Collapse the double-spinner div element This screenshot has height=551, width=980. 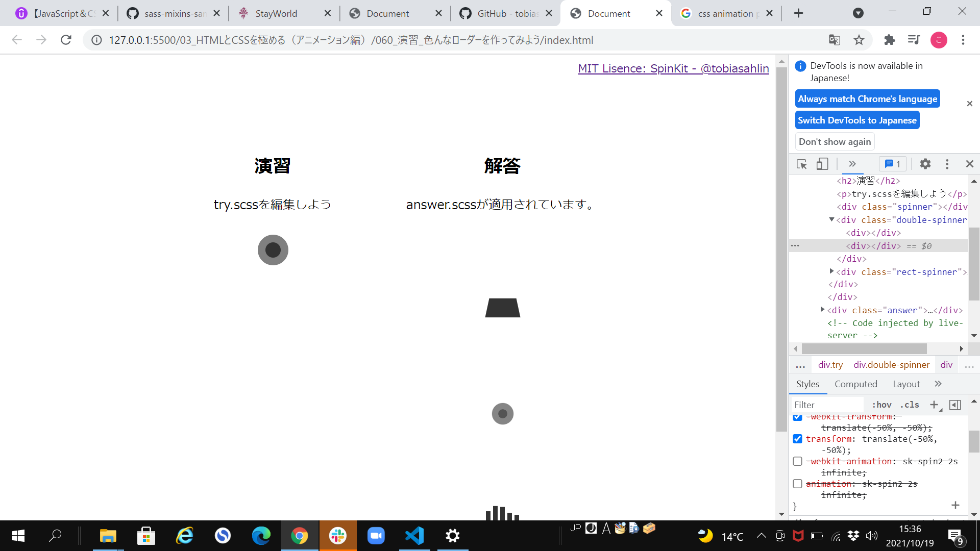(831, 219)
